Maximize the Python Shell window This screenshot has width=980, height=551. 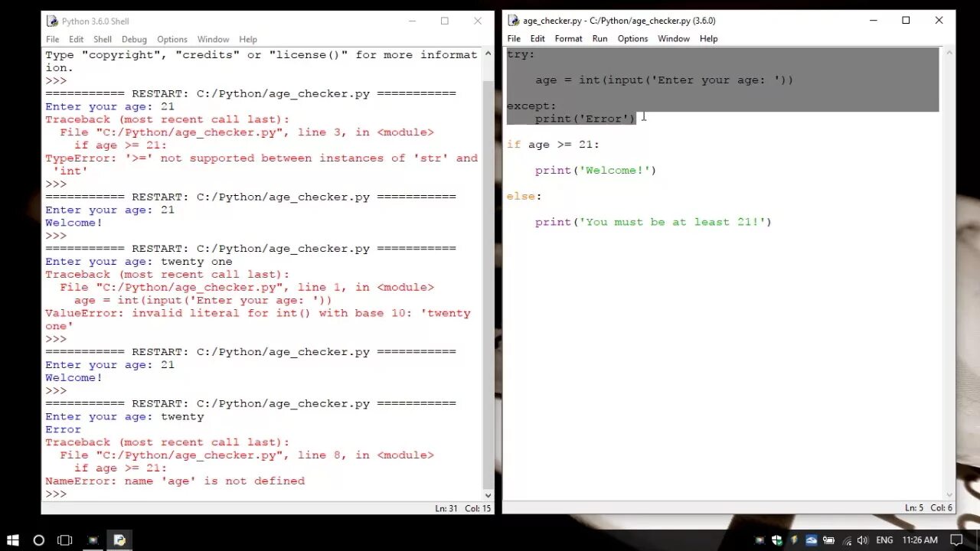(x=444, y=21)
